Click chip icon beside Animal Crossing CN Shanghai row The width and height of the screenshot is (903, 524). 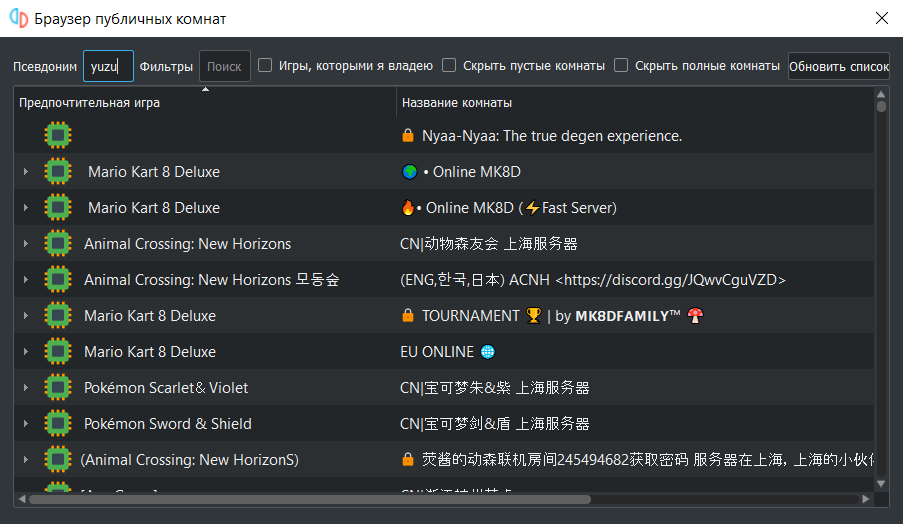(x=58, y=244)
